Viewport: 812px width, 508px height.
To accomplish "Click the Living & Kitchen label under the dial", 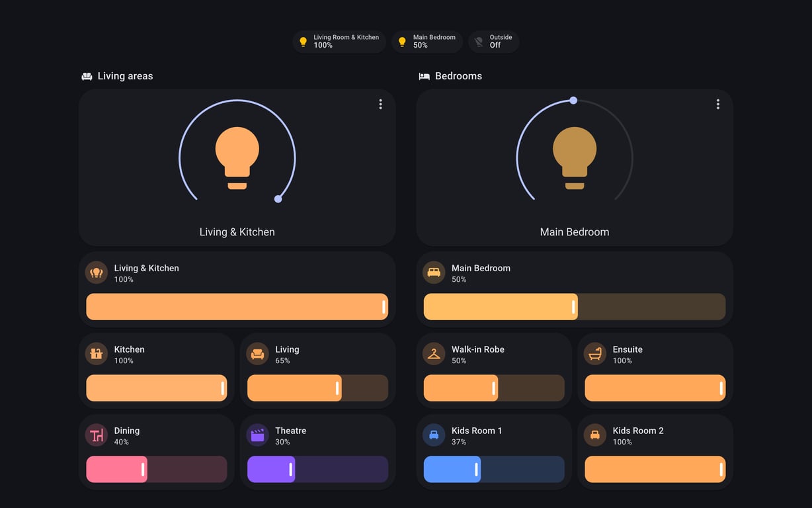I will pos(237,232).
